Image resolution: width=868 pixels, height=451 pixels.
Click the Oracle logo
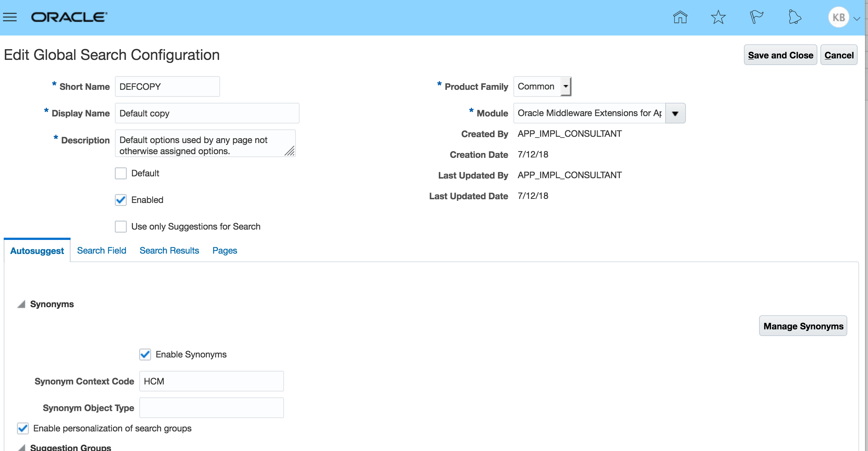point(69,17)
